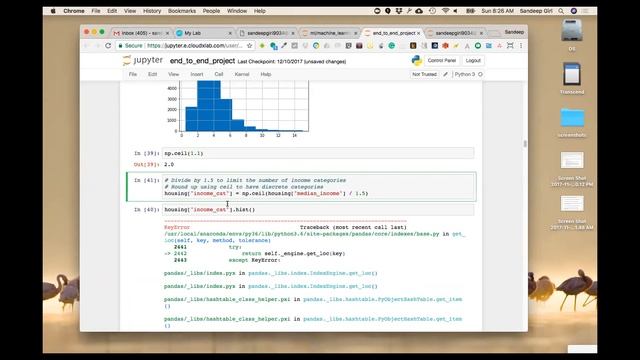Reload the page with the browser refresh icon
640x360 pixels.
108,46
